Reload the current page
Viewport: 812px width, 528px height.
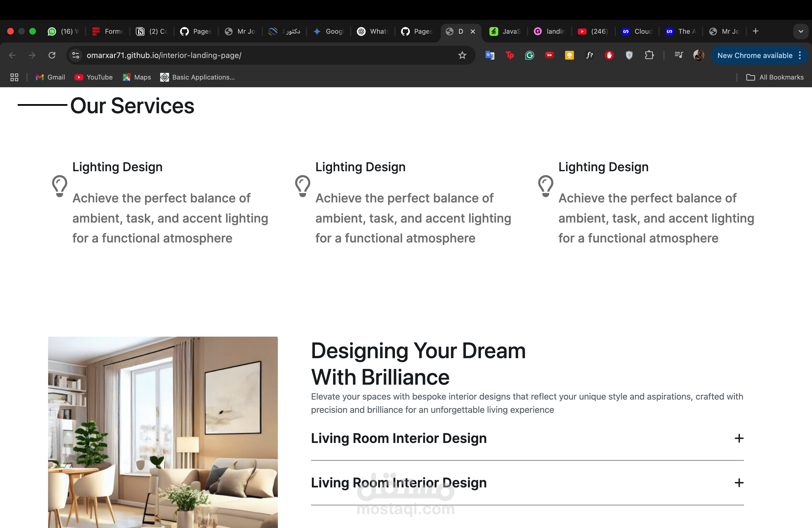click(52, 55)
